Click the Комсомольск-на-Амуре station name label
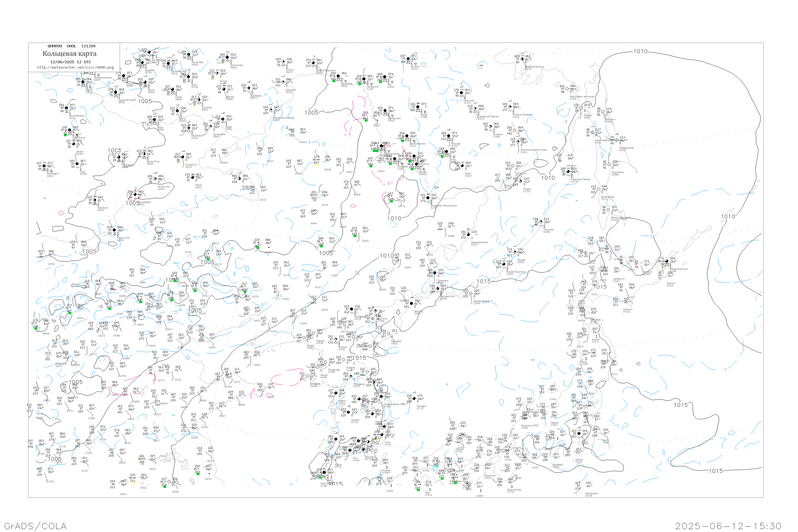Viewport: 798px width, 532px height. (x=533, y=149)
